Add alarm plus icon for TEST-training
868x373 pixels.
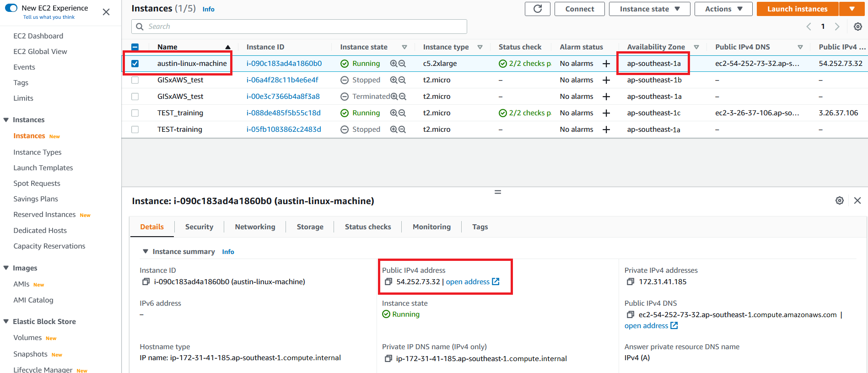point(606,130)
